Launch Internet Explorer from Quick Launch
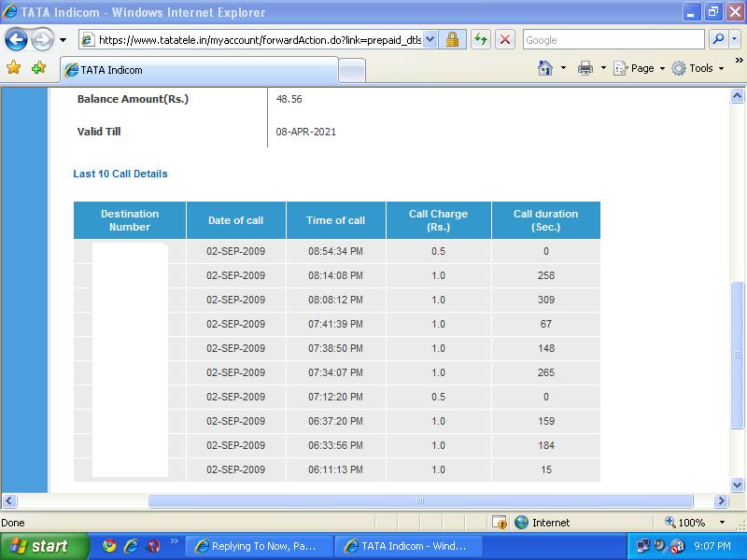The width and height of the screenshot is (747, 560). click(x=131, y=546)
